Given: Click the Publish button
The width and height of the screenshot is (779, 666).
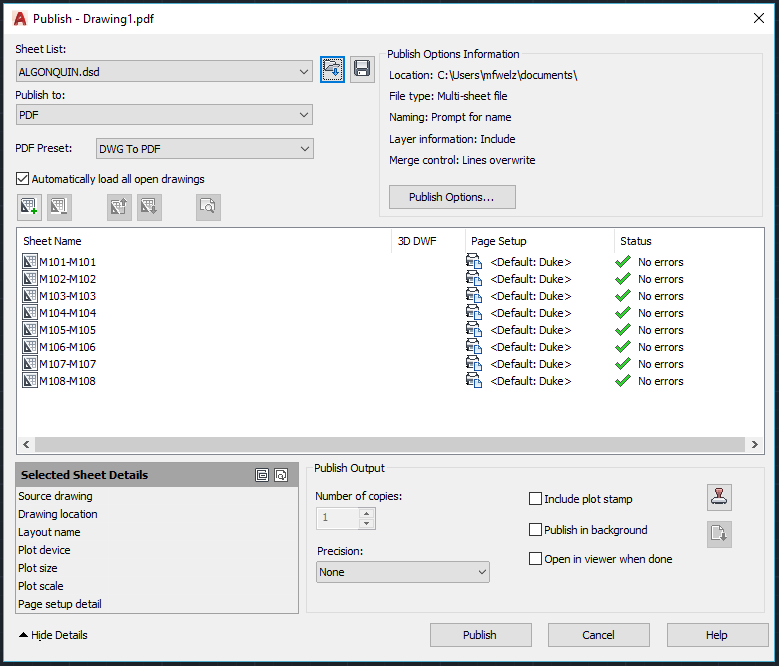Looking at the screenshot, I should [480, 635].
